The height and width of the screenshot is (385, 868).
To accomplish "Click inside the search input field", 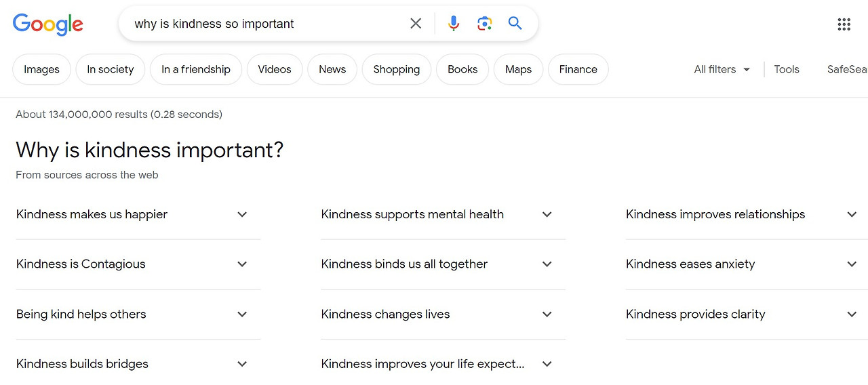I will (x=264, y=24).
